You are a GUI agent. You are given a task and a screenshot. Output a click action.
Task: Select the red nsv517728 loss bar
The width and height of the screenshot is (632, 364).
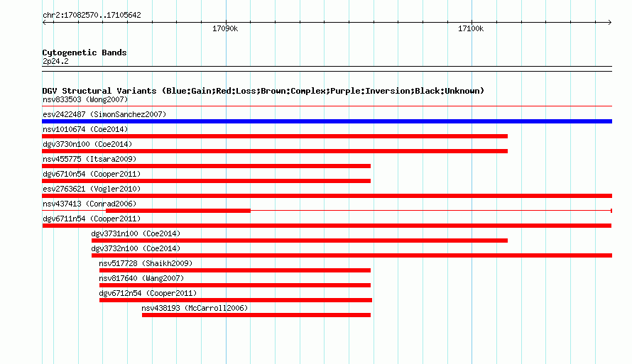click(235, 270)
